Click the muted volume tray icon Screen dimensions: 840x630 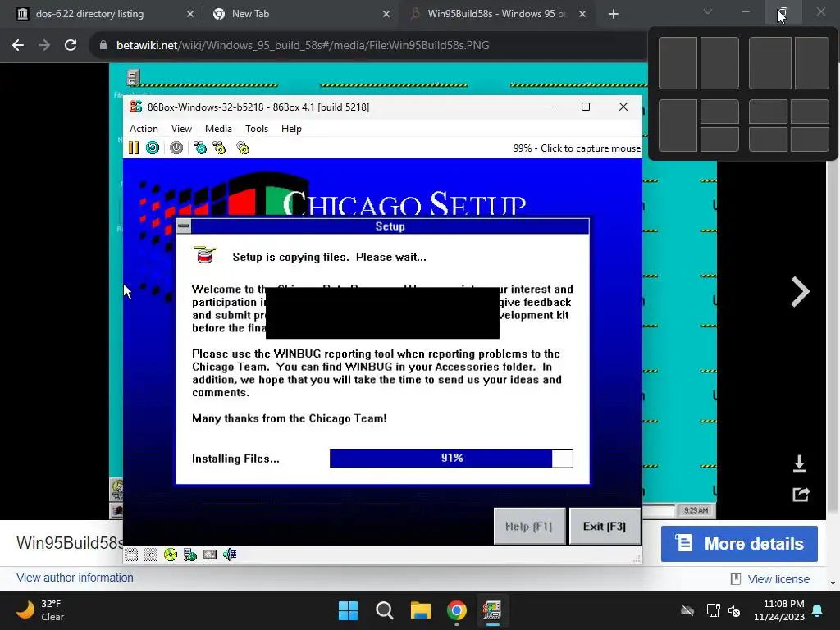coord(734,610)
